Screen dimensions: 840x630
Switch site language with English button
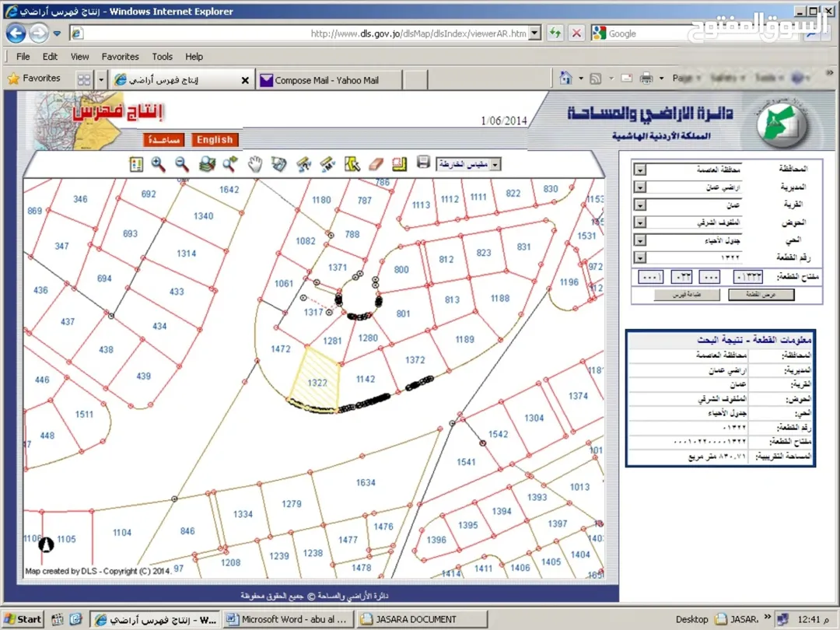pos(215,140)
